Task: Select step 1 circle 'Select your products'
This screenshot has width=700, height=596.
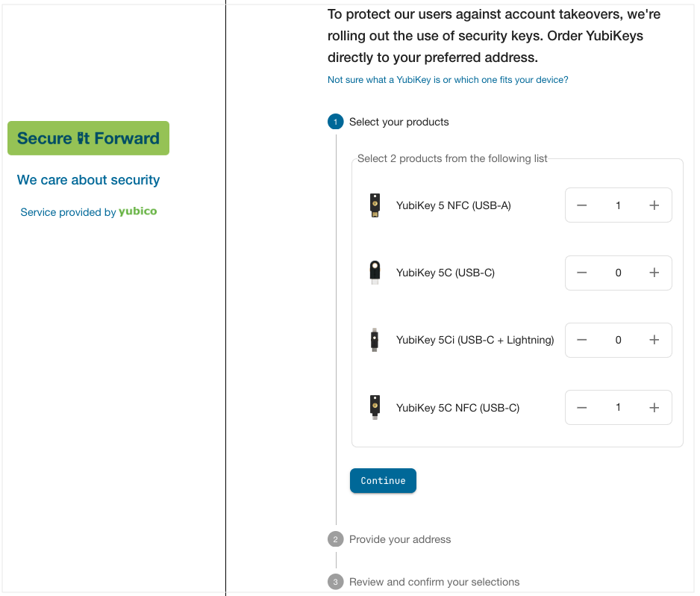Action: coord(335,122)
